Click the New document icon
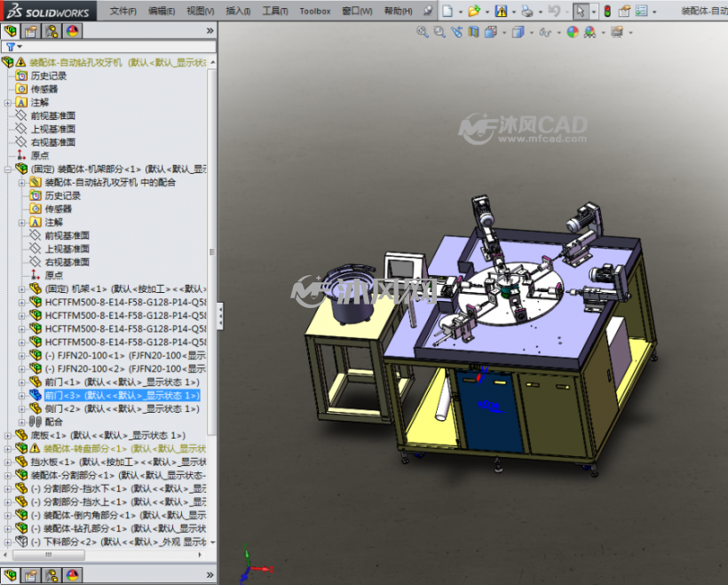Screen dimensions: 728x585 [x=447, y=11]
